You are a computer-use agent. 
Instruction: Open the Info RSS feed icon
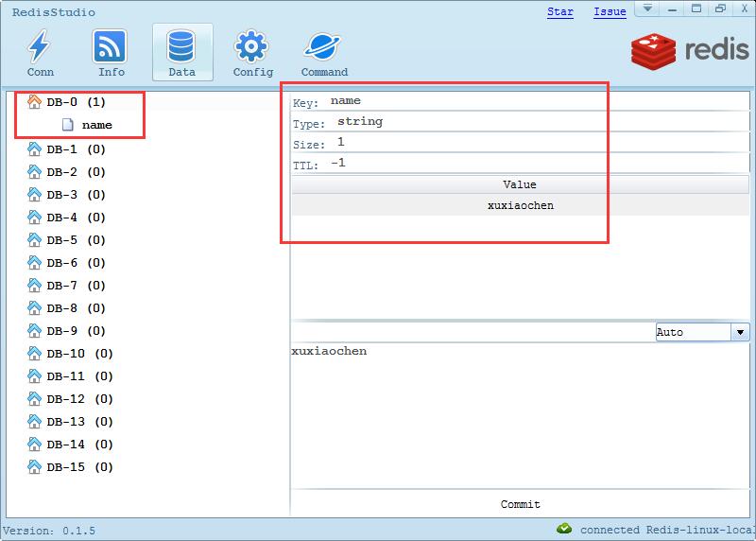110,45
